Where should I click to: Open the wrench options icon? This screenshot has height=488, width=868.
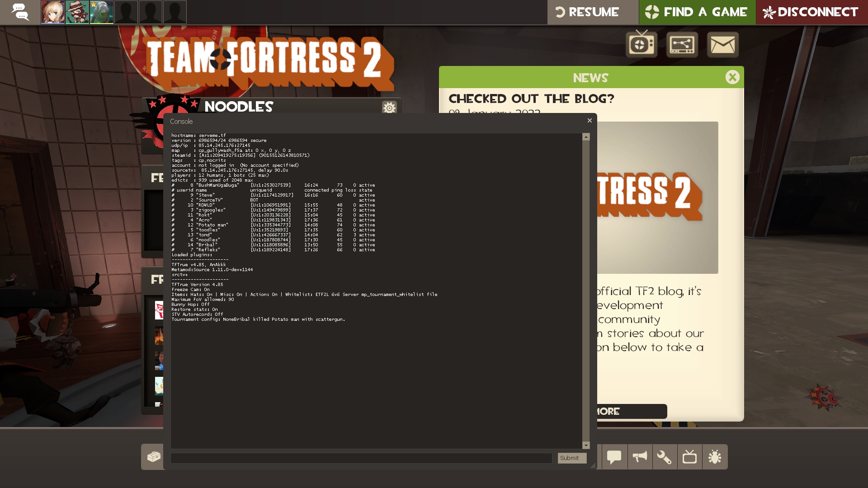(665, 457)
